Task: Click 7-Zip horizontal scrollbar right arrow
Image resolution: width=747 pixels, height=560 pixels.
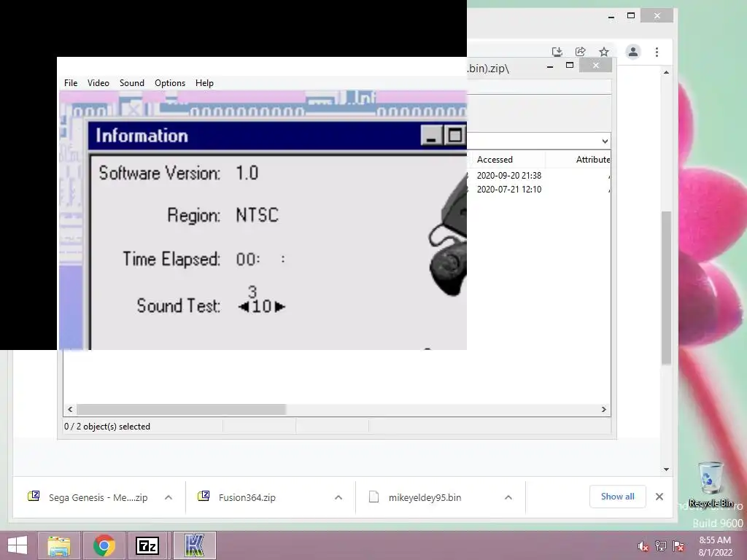Action: pos(603,409)
